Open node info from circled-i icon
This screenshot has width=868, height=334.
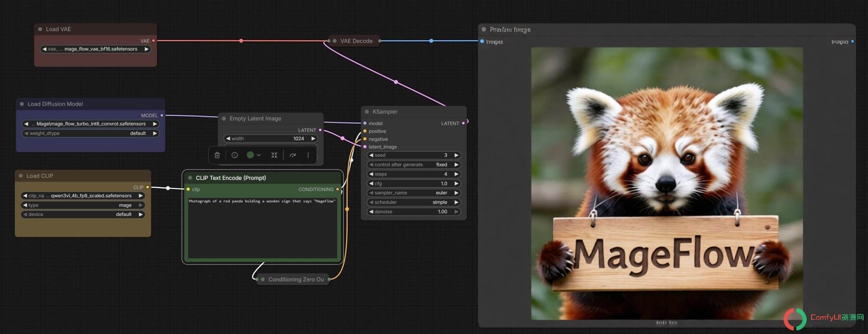pos(234,155)
